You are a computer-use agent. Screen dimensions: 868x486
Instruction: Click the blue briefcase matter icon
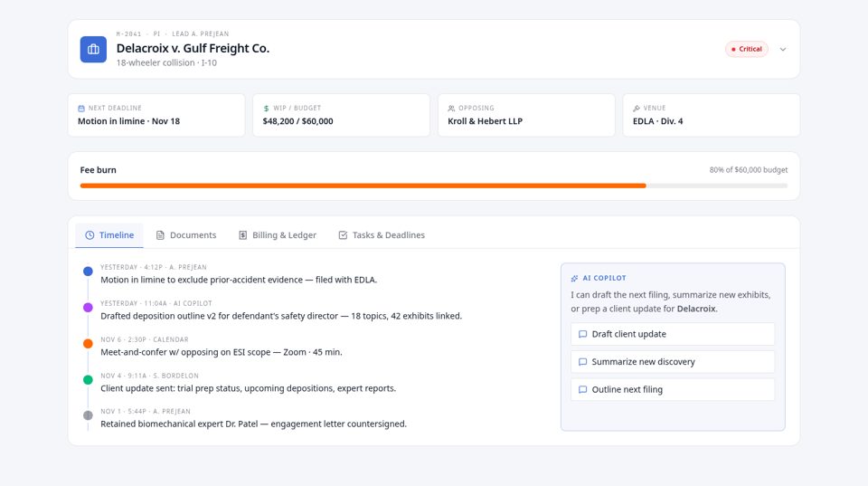pos(93,49)
